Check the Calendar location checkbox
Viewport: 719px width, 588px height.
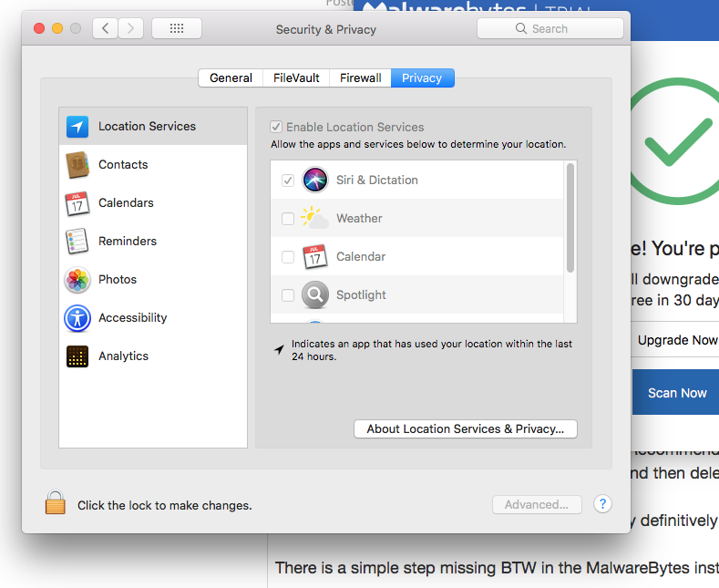click(287, 257)
